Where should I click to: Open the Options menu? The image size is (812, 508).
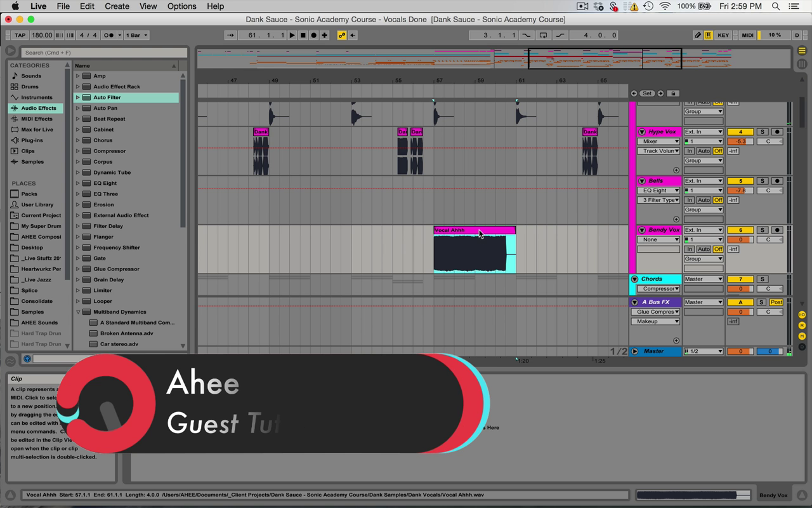click(181, 6)
